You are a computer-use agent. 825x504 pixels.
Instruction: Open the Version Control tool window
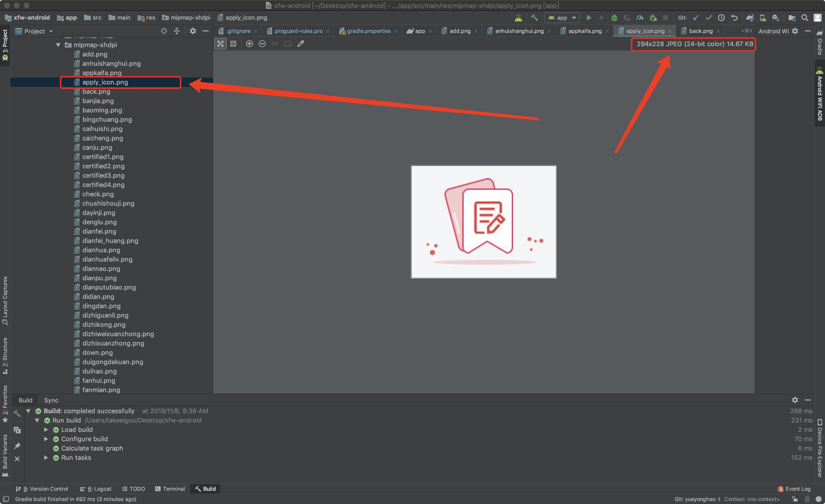(x=42, y=489)
